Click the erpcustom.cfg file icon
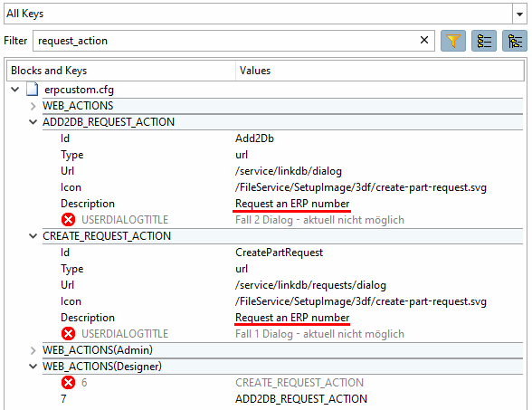This screenshot has width=532, height=410. (33, 90)
